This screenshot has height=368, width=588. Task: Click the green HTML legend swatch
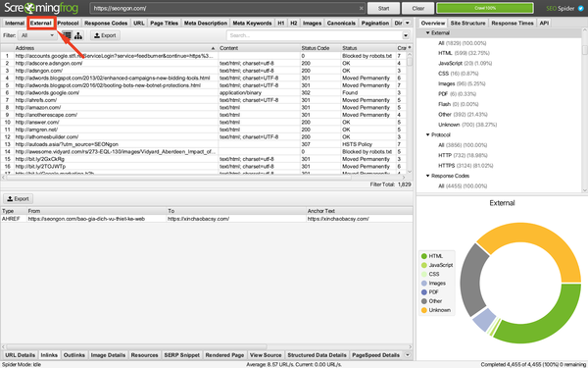(424, 256)
